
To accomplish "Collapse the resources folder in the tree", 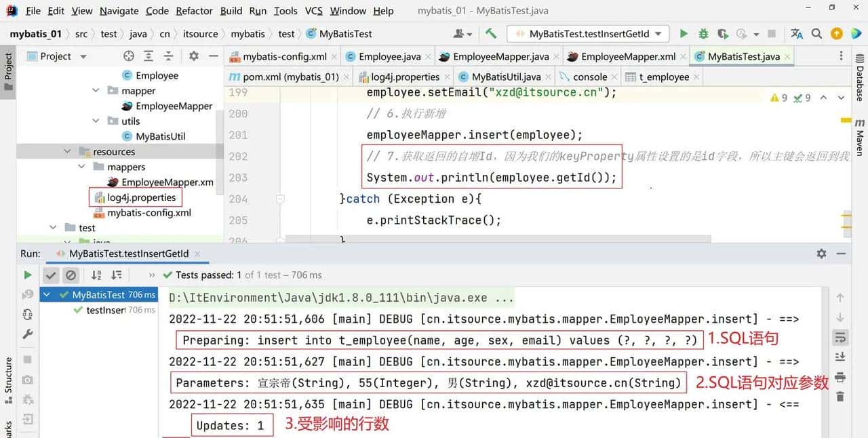I will click(67, 152).
